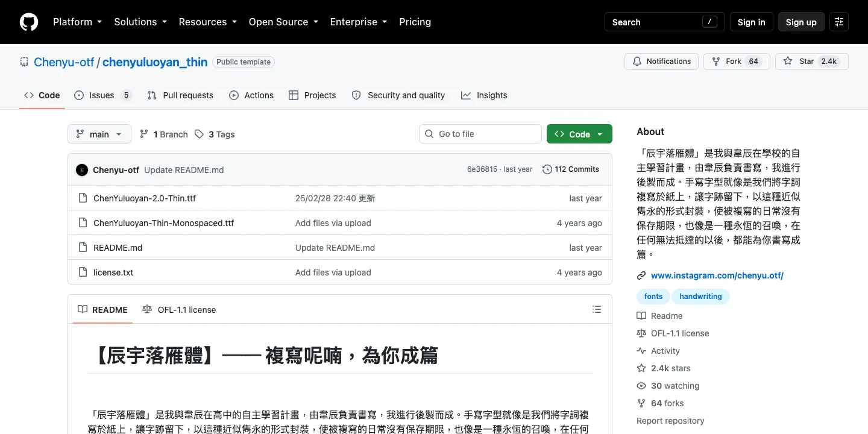Screen dimensions: 868x434
Task: Open README outline list icon
Action: click(x=597, y=309)
